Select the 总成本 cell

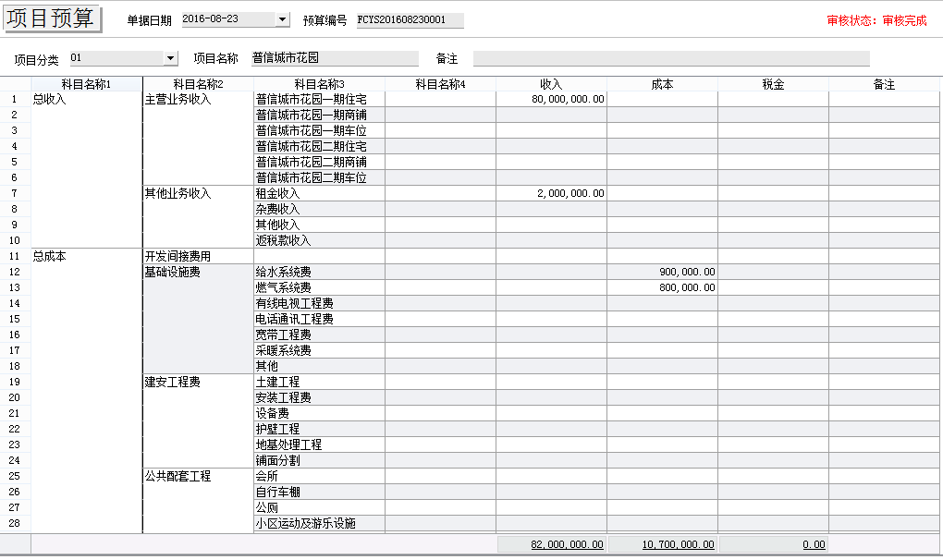point(87,391)
